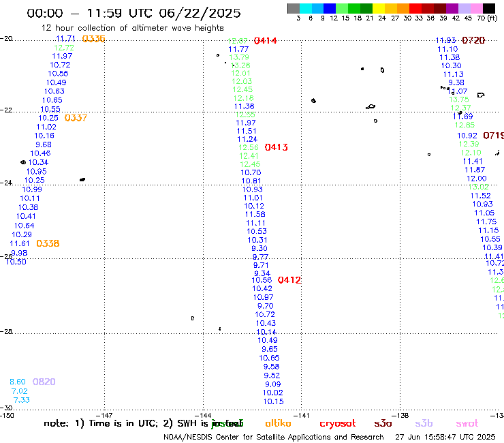Click the light blue value 8.60
The height and width of the screenshot is (443, 504).
click(17, 382)
